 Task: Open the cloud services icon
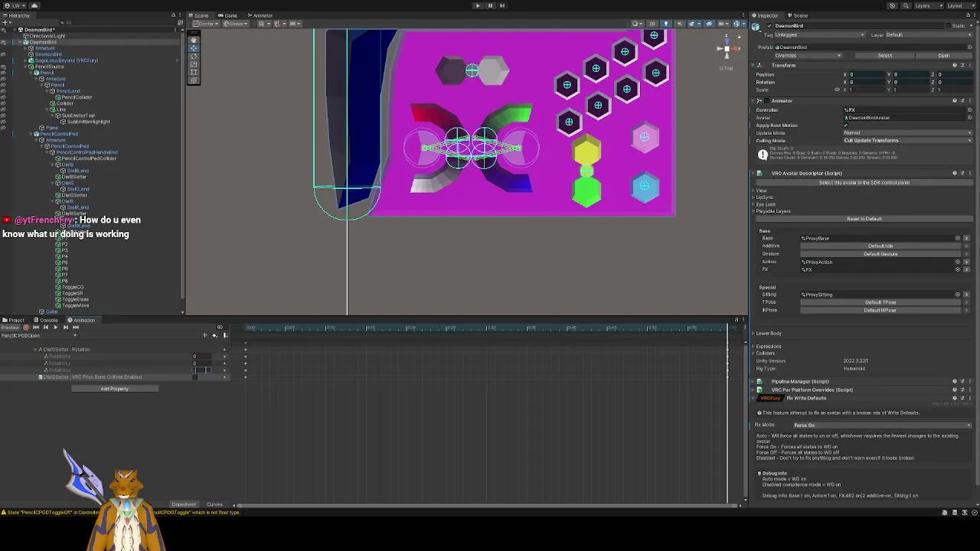[34, 5]
